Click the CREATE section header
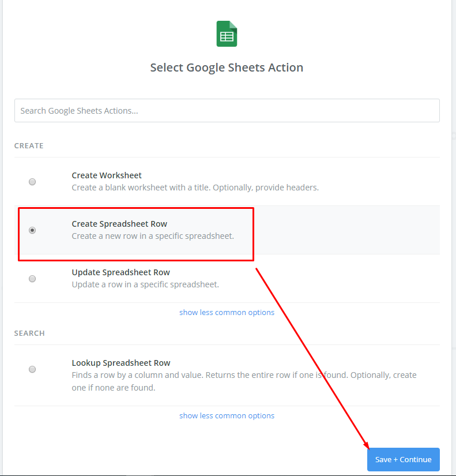Image resolution: width=456 pixels, height=476 pixels. pos(29,146)
